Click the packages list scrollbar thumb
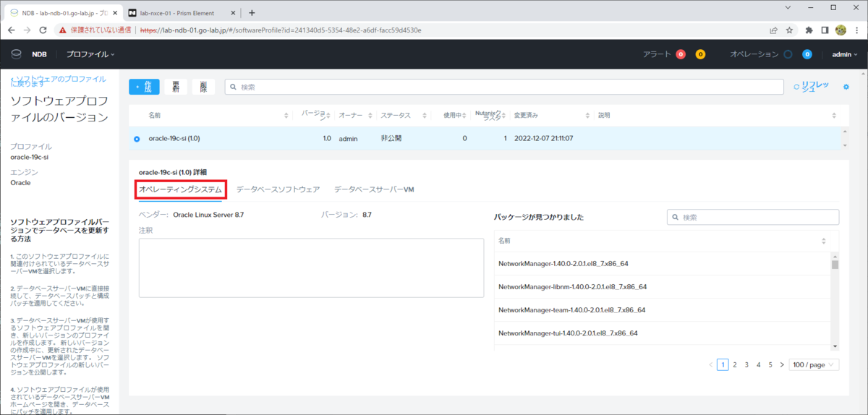Screen dimensions: 868x415 click(835, 264)
